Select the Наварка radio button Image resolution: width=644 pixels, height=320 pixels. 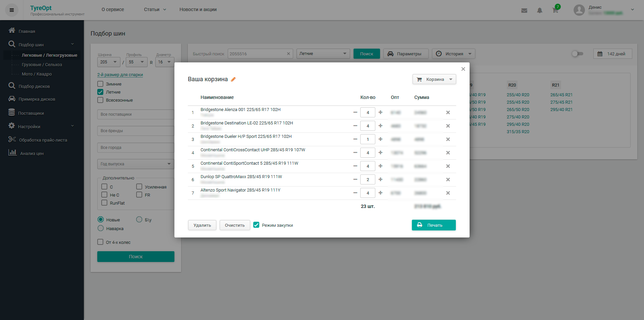tap(101, 228)
